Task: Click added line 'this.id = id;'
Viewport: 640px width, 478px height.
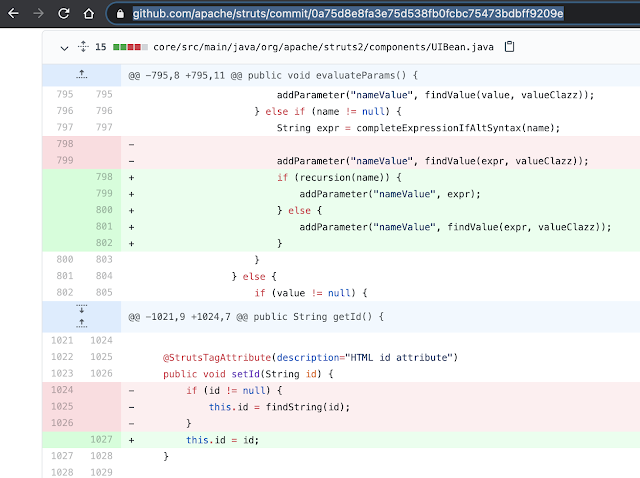Action: coord(222,440)
